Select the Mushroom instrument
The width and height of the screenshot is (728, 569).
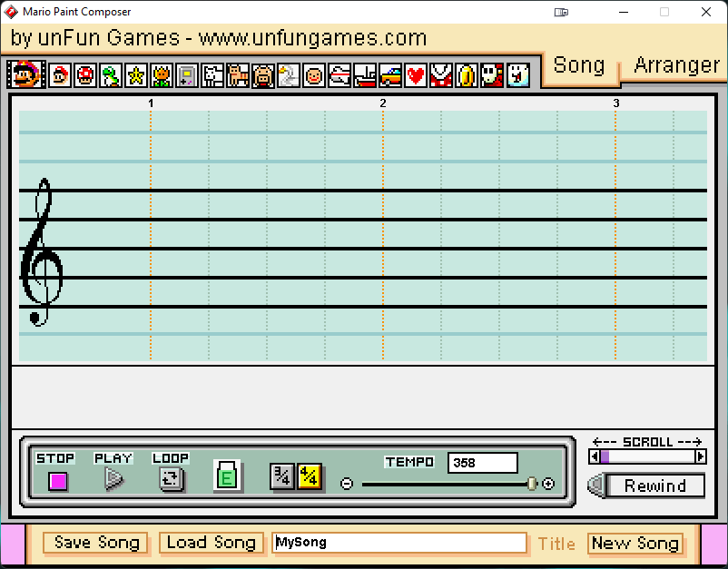tap(84, 75)
